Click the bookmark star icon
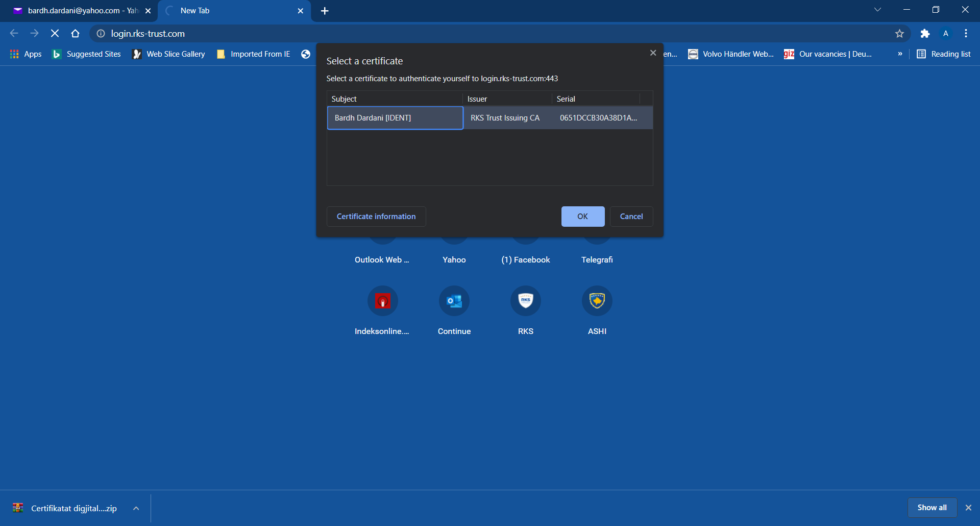Viewport: 980px width, 526px height. click(x=899, y=34)
